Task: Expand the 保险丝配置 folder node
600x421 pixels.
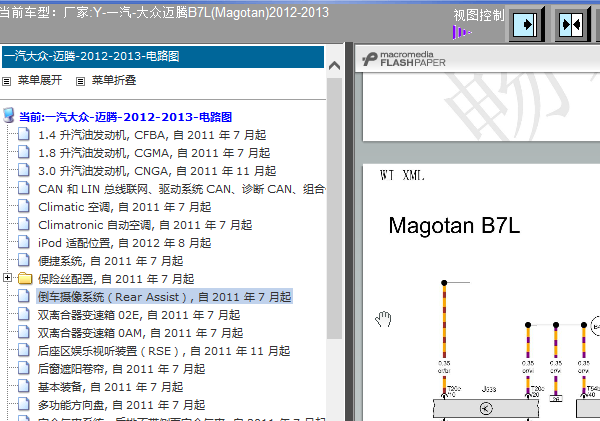Action: tap(7, 277)
